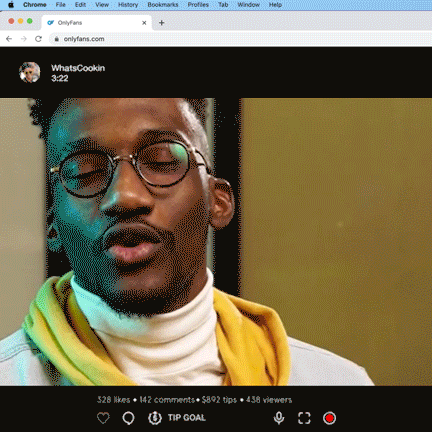This screenshot has width=432, height=432.
Task: Close the OnlyFans tab
Action: pos(144,23)
